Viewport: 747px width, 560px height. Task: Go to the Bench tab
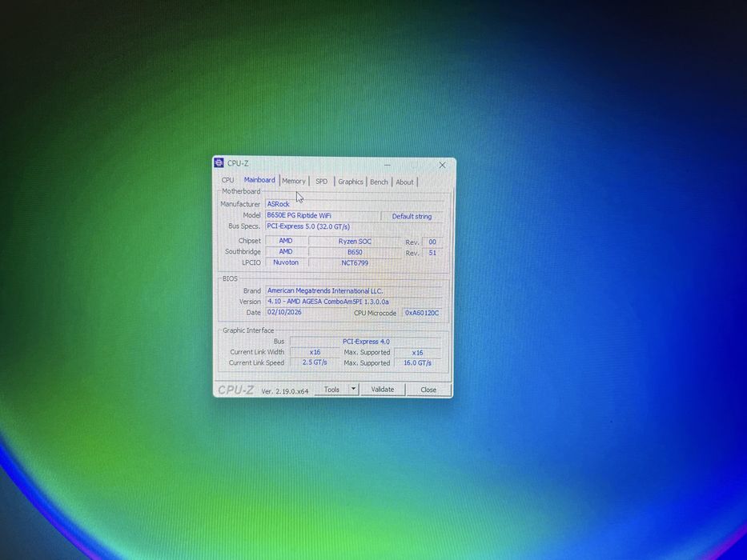click(380, 182)
